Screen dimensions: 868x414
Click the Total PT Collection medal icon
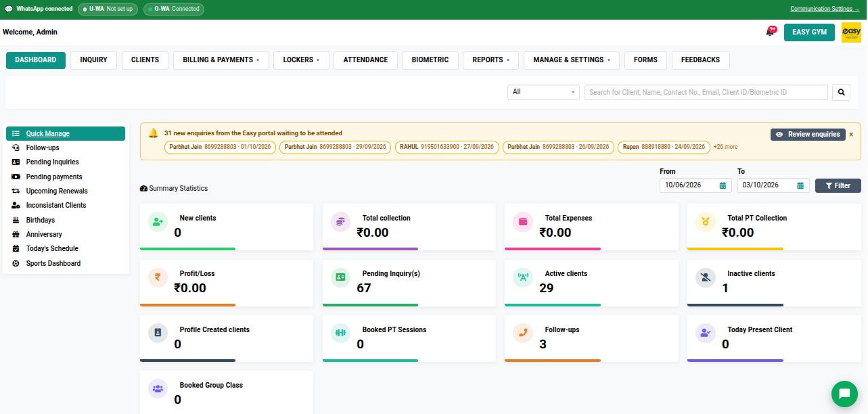[x=706, y=221]
